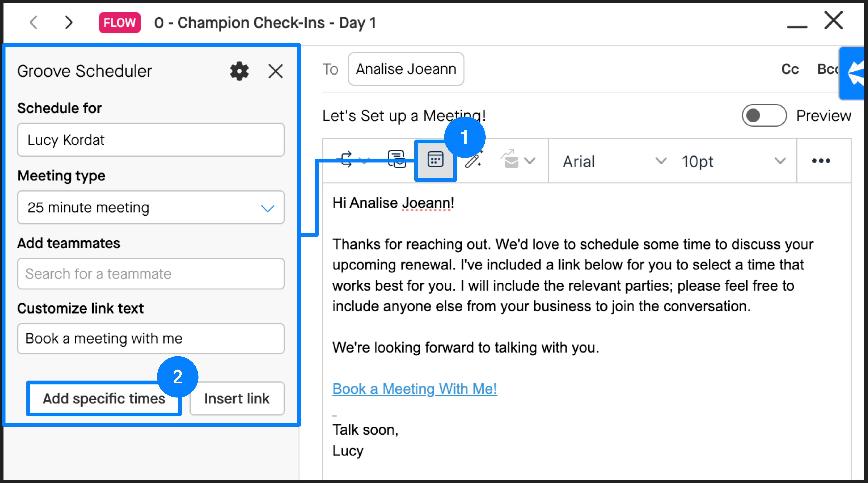868x483 pixels.
Task: Open the insert template icon
Action: (x=397, y=159)
